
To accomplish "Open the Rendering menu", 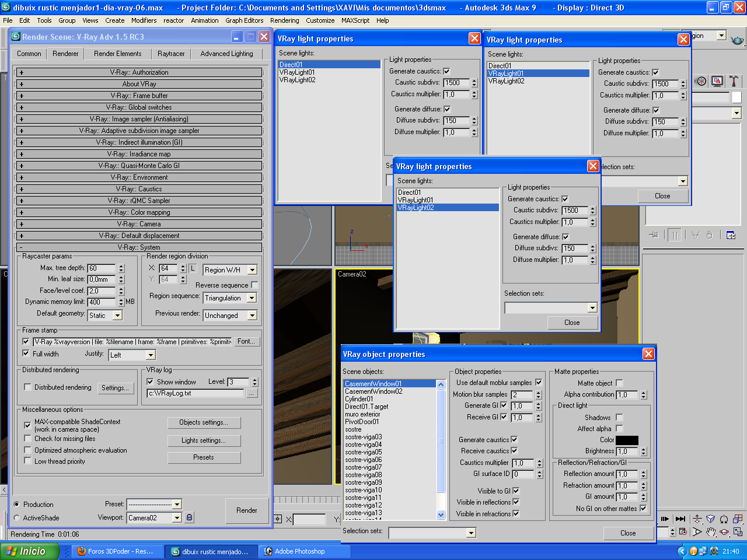I will point(285,20).
